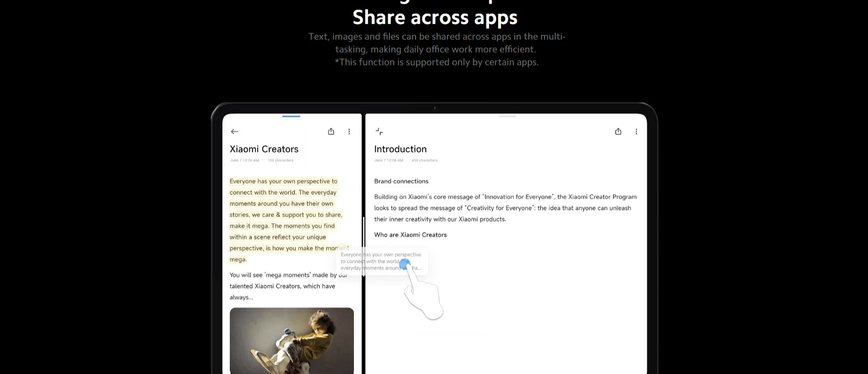Click the '458 characters' count label
This screenshot has width=868, height=374.
[425, 160]
